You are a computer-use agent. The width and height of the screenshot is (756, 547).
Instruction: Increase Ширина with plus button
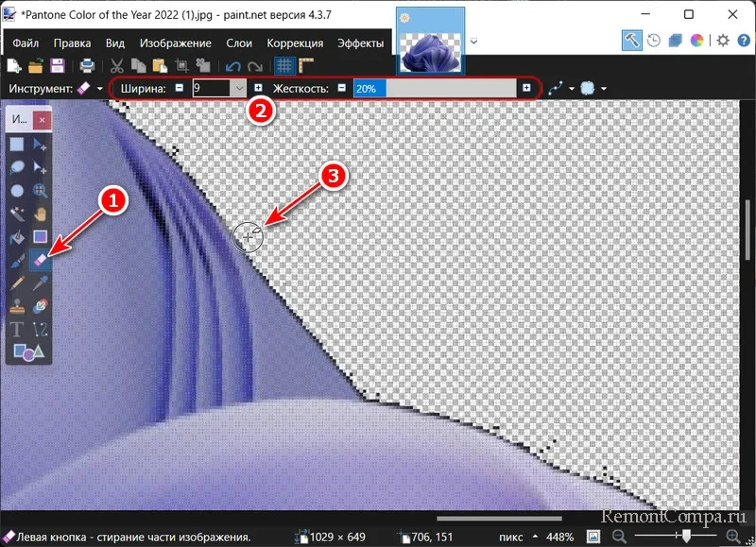coord(258,88)
